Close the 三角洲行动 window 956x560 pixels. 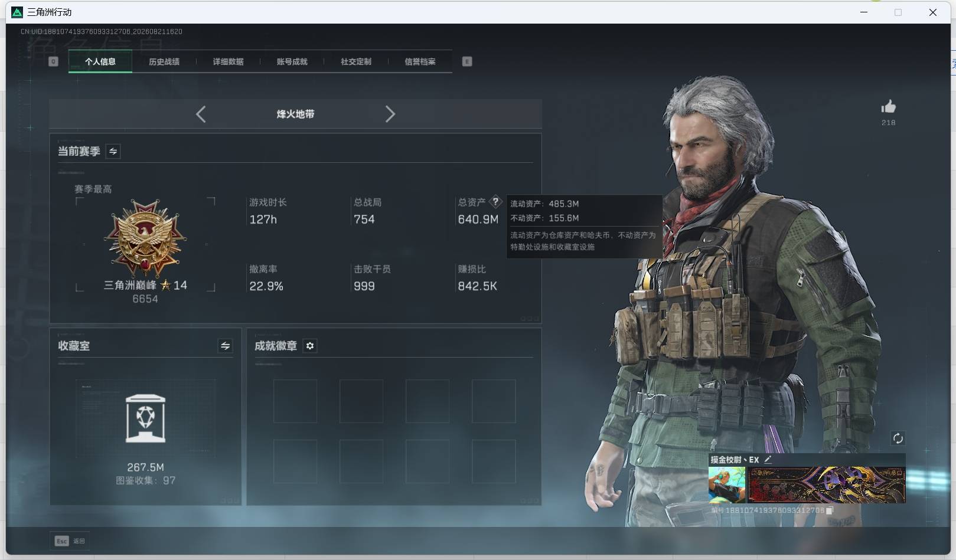tap(933, 12)
